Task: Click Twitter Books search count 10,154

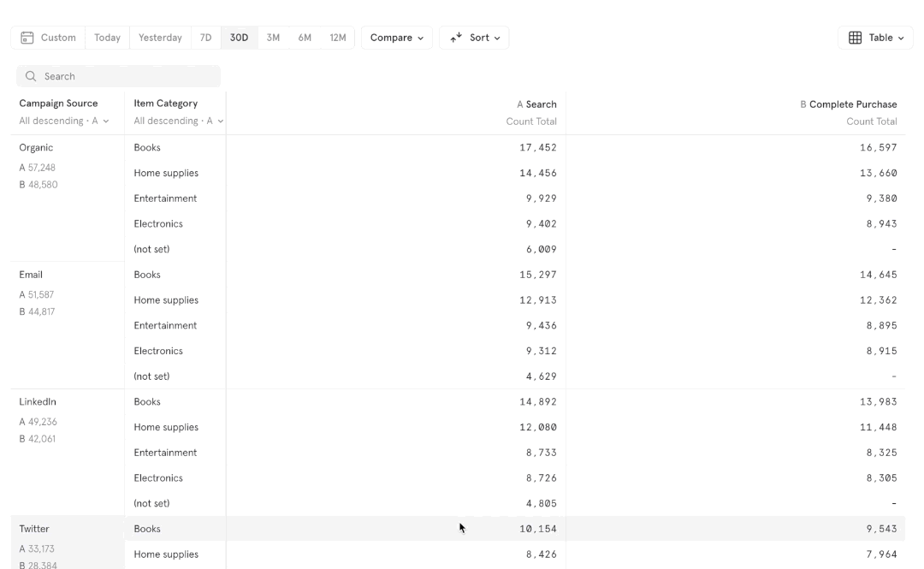Action: click(x=538, y=529)
